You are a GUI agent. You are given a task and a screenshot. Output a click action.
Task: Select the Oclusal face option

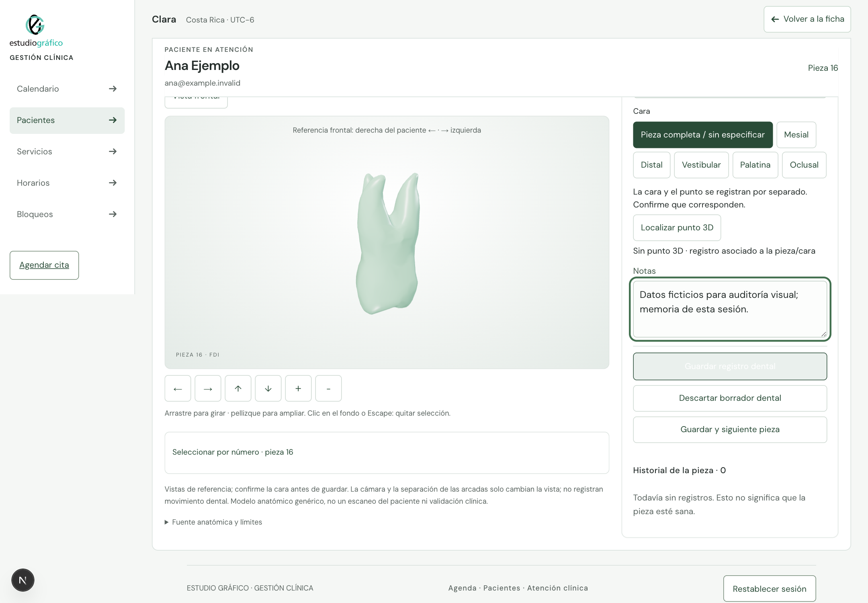pos(804,165)
